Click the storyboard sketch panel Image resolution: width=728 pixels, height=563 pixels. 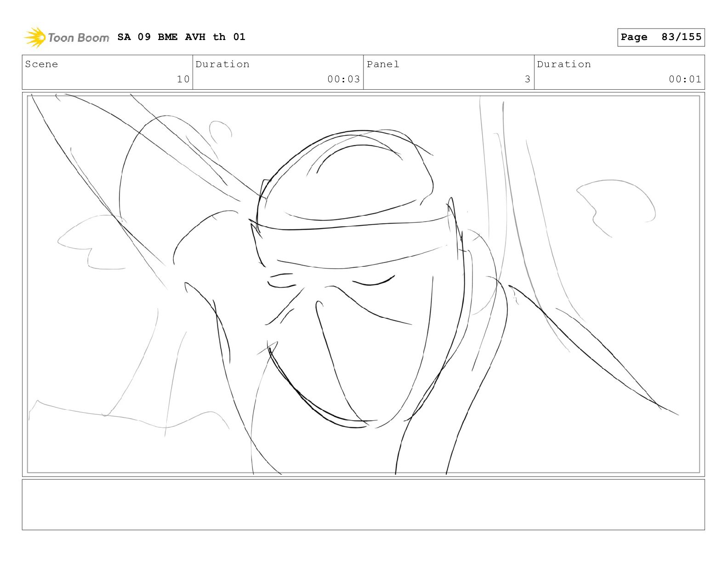pos(364,284)
